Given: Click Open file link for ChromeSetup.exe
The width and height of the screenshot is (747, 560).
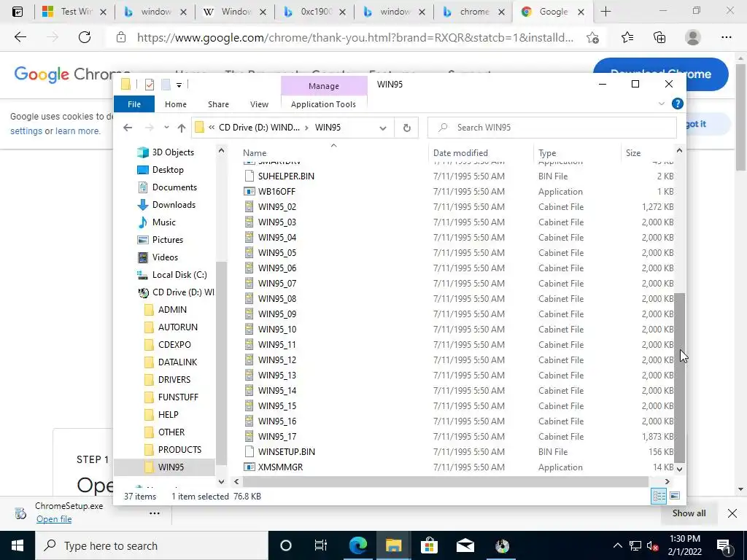Looking at the screenshot, I should [54, 519].
